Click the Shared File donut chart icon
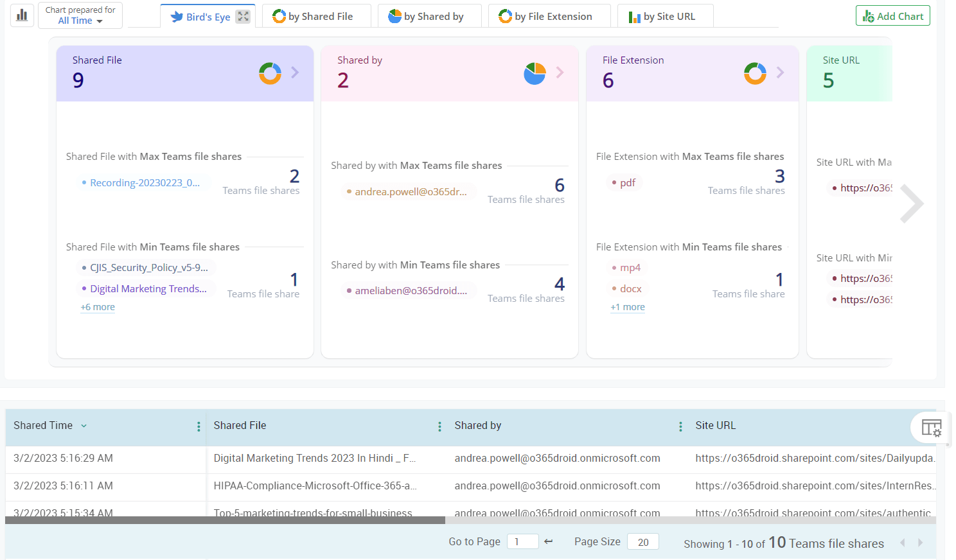Screen dimensions: 956x560 coord(270,73)
